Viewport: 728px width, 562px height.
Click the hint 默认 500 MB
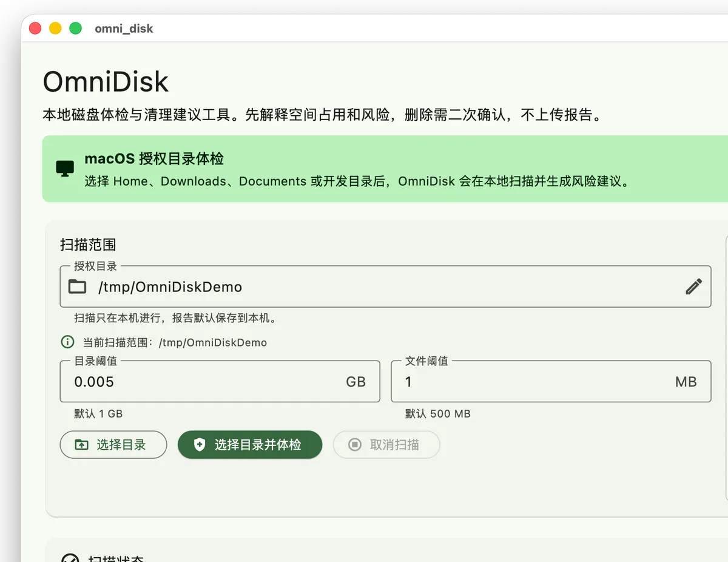click(x=438, y=414)
